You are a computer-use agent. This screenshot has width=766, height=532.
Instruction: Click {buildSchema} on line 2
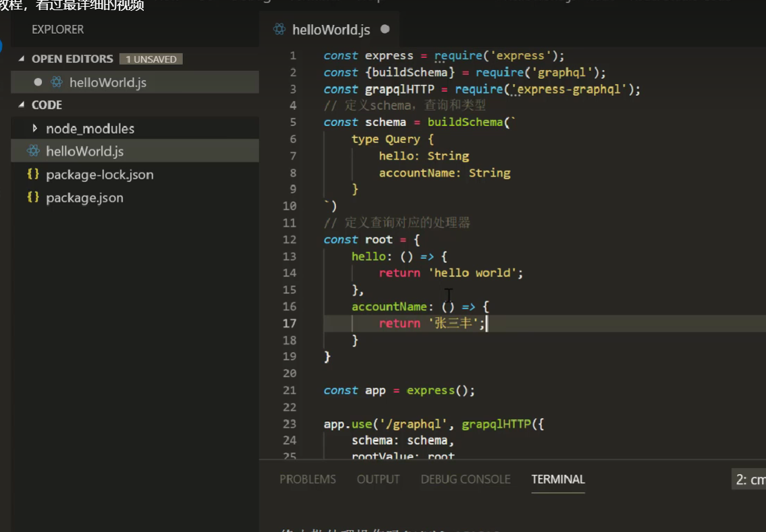click(x=410, y=72)
